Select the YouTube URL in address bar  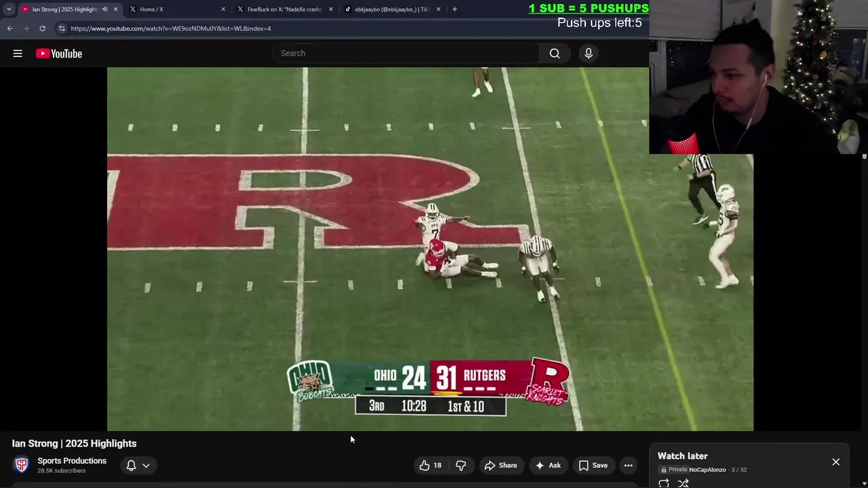click(x=171, y=28)
